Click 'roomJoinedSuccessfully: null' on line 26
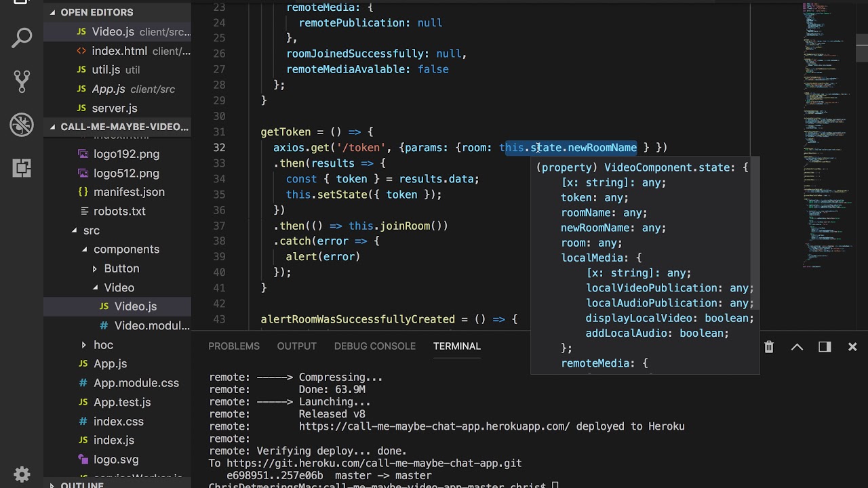Viewport: 868px width, 488px height. tap(374, 54)
